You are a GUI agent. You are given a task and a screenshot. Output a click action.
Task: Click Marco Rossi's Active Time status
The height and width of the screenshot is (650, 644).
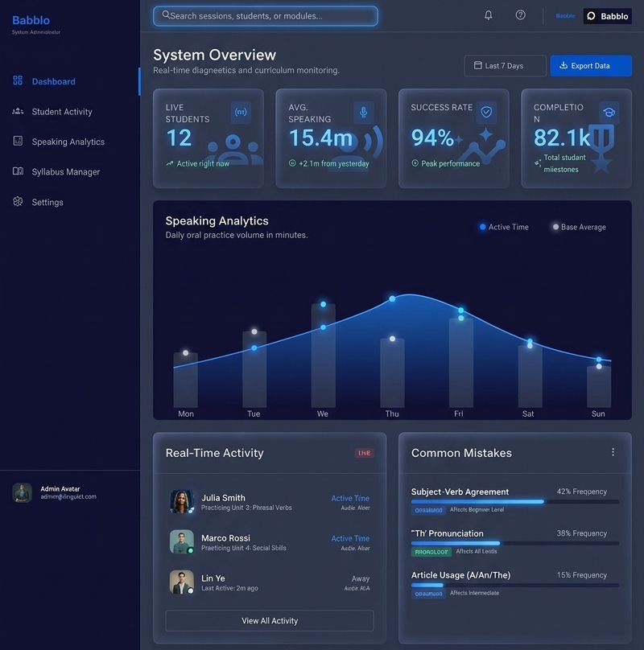tap(350, 538)
